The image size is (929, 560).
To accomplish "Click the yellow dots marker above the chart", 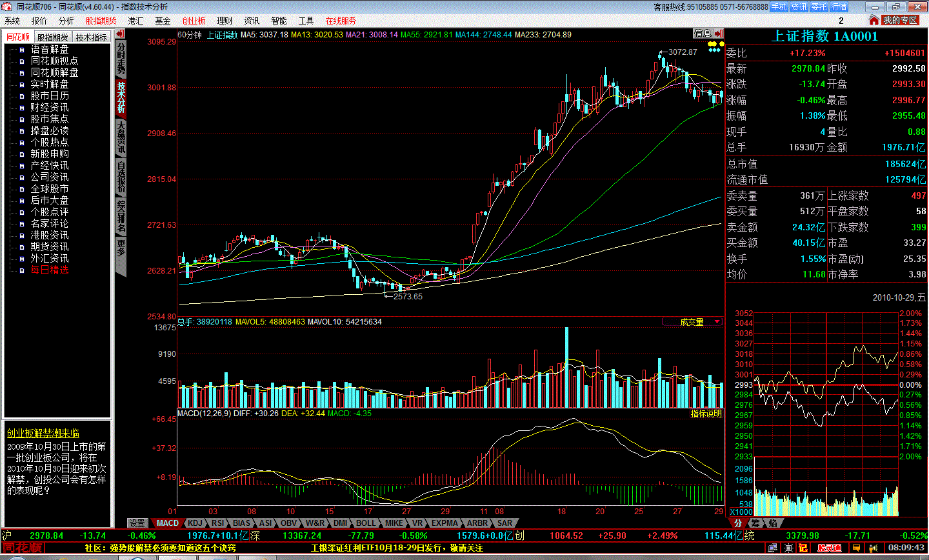I will (x=715, y=44).
